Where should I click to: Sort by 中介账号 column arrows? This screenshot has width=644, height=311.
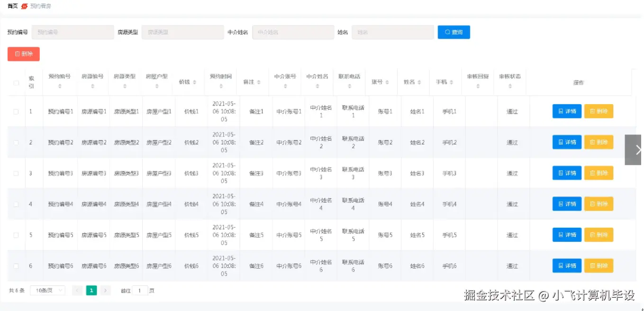(x=285, y=86)
